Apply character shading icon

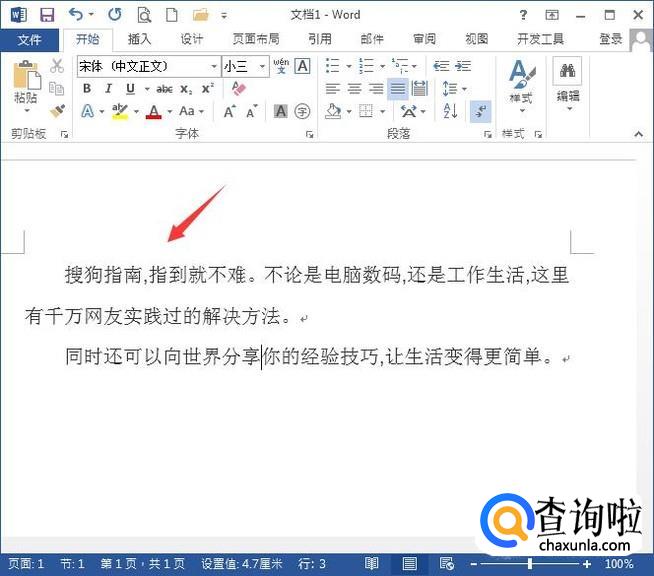[x=281, y=111]
